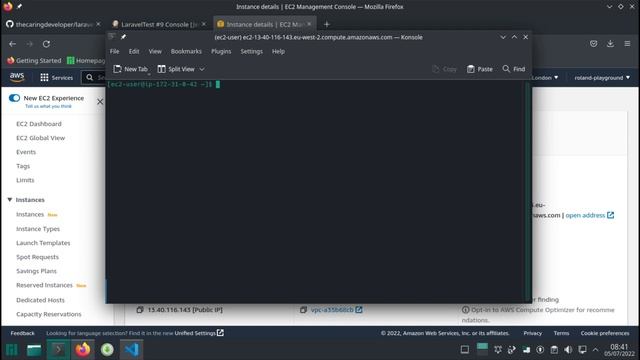The height and width of the screenshot is (360, 640).
Task: Open the Getting Started bookmark
Action: tap(34, 60)
